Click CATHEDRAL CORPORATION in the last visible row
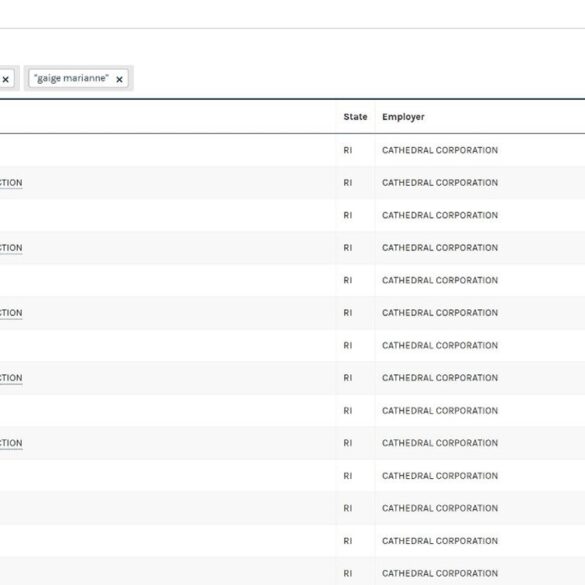This screenshot has width=585, height=585. pyautogui.click(x=440, y=573)
